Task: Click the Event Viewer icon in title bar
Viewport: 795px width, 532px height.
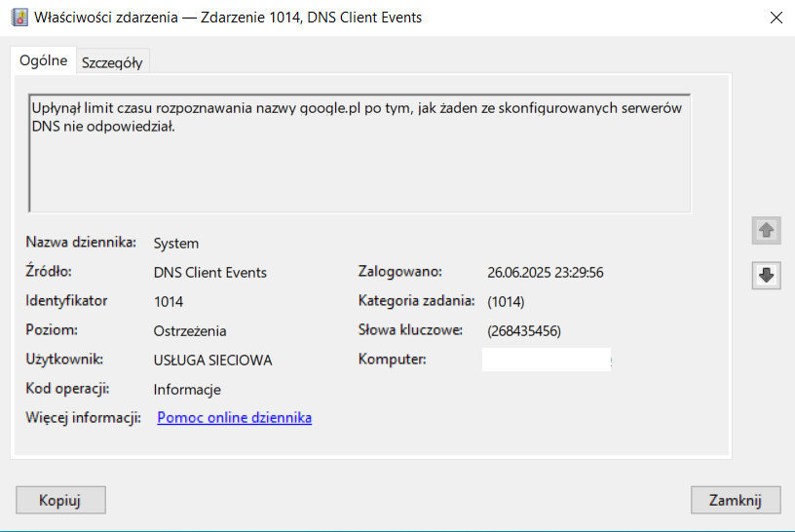Action: point(19,18)
